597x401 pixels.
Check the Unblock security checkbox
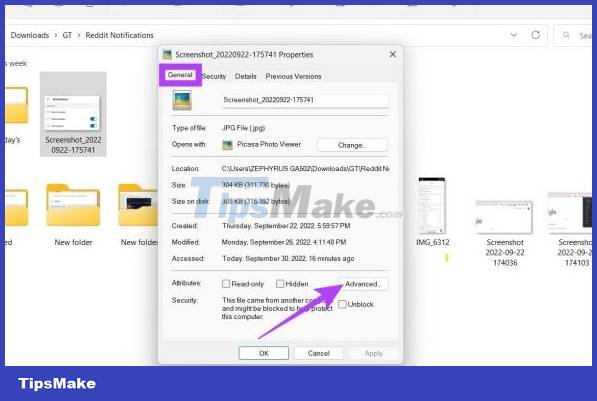(x=342, y=304)
